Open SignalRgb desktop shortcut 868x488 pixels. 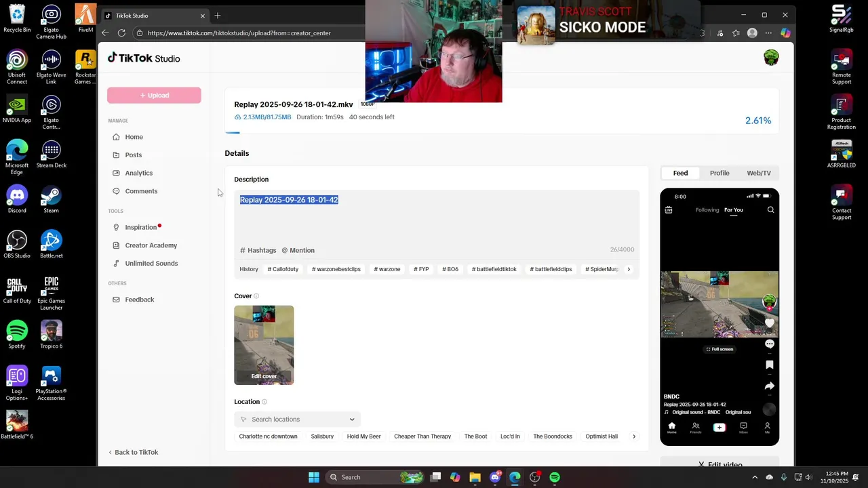click(x=842, y=18)
